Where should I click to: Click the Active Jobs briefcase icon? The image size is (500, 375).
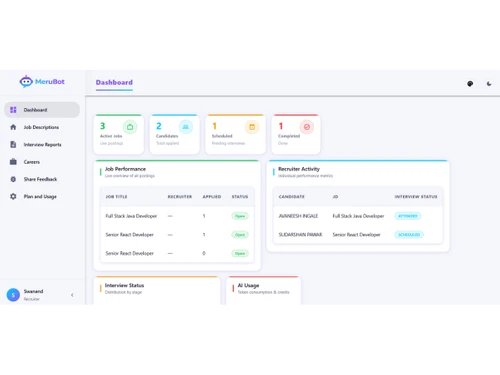[130, 127]
